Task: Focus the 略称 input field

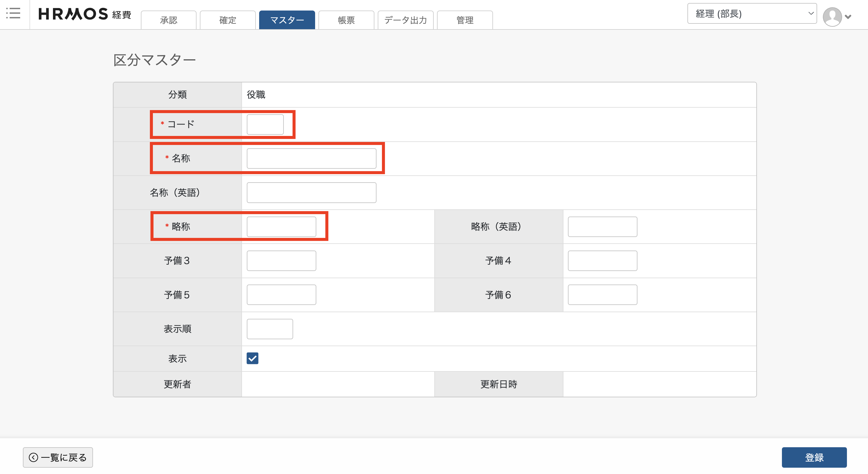Action: pyautogui.click(x=281, y=226)
